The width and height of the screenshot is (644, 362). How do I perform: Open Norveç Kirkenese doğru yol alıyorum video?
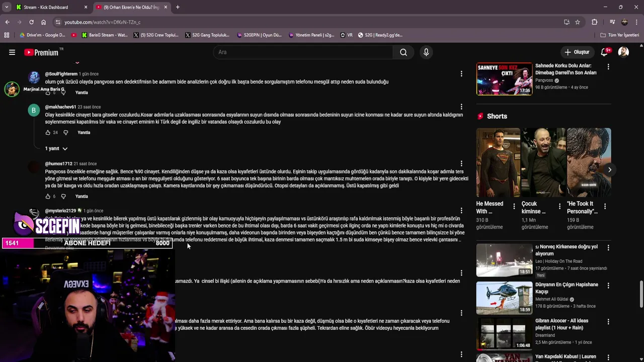567,250
